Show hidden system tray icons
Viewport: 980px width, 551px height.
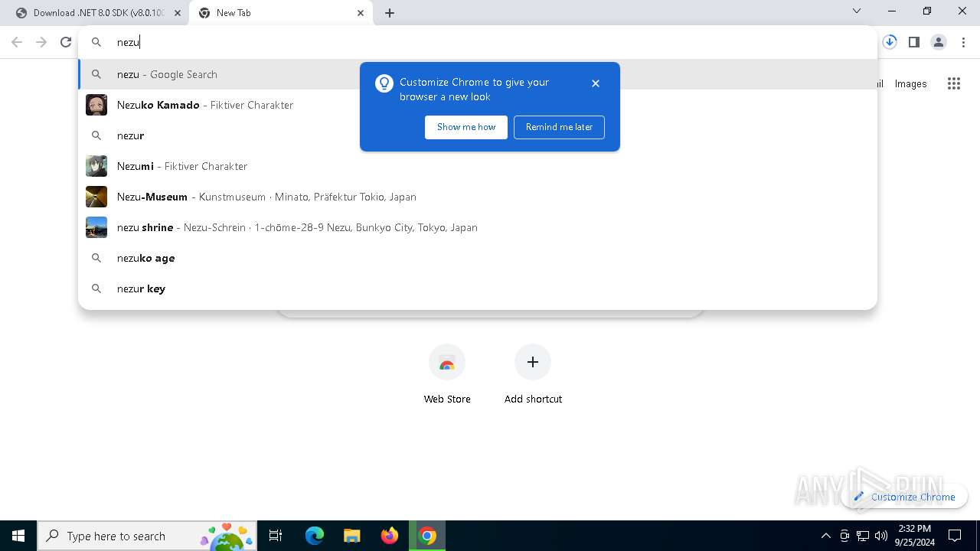(825, 536)
